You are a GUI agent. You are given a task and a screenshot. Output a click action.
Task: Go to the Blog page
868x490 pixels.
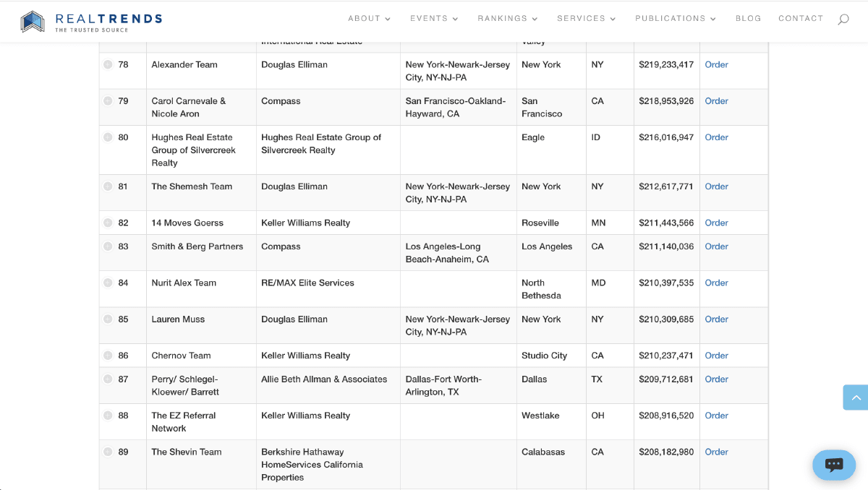point(748,19)
